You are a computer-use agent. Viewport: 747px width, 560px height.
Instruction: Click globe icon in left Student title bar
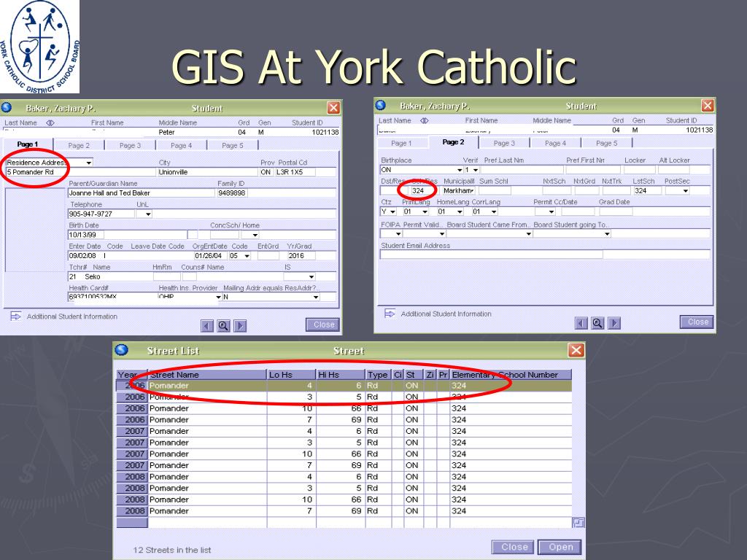click(7, 107)
